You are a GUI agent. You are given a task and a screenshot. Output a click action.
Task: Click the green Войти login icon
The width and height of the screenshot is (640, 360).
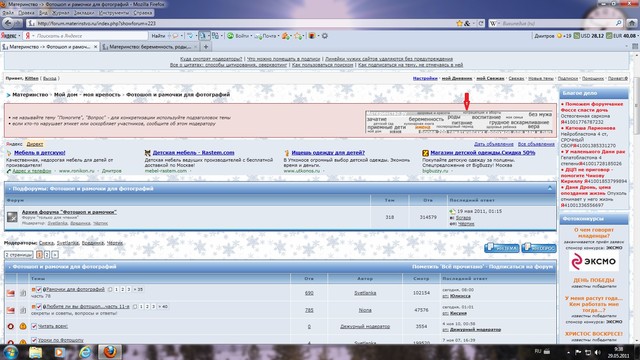[230, 36]
